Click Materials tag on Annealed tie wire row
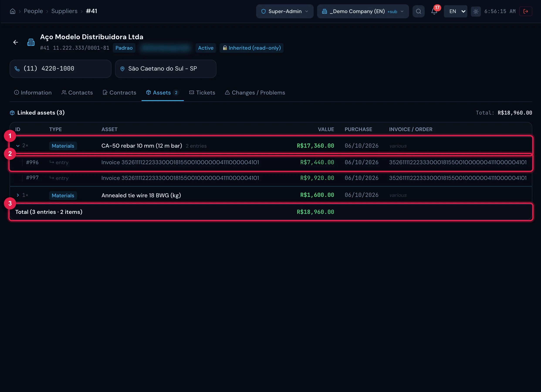Viewport: 541px width, 392px height. [63, 195]
